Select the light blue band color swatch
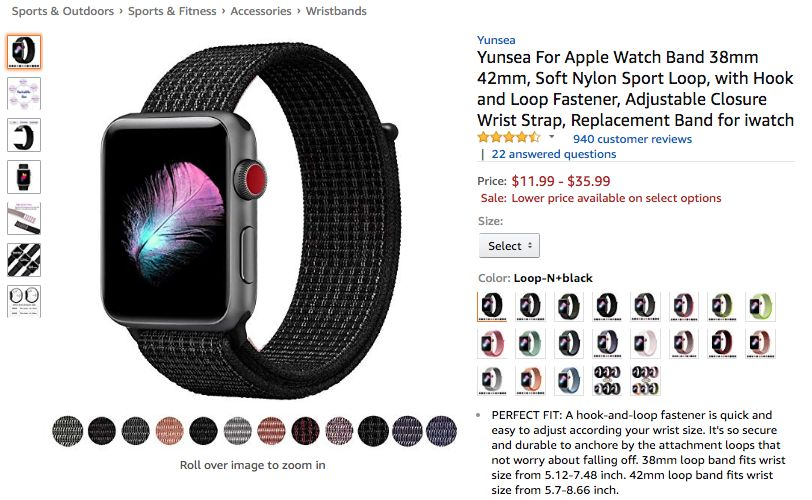The image size is (812, 500). tap(568, 381)
